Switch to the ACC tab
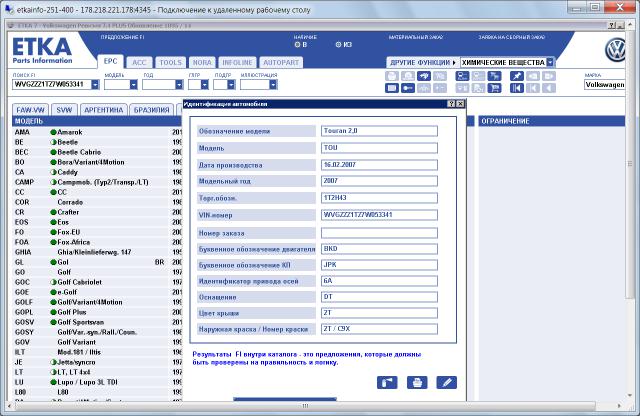The height and width of the screenshot is (416, 640). pyautogui.click(x=139, y=62)
